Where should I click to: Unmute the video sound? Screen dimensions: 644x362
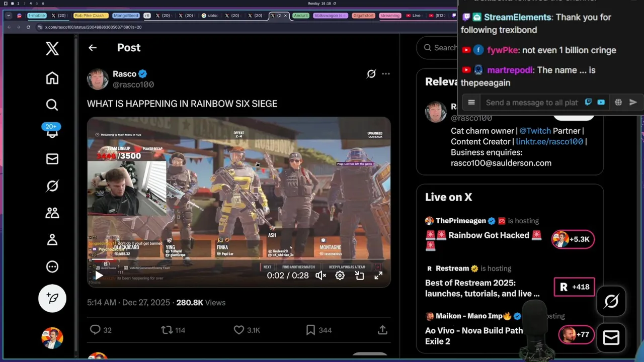(320, 276)
